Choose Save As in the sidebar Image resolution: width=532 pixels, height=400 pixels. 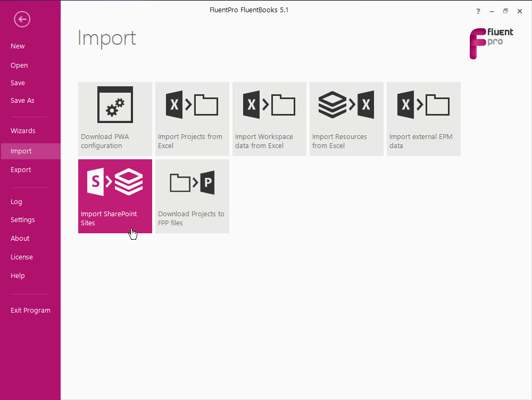(22, 101)
